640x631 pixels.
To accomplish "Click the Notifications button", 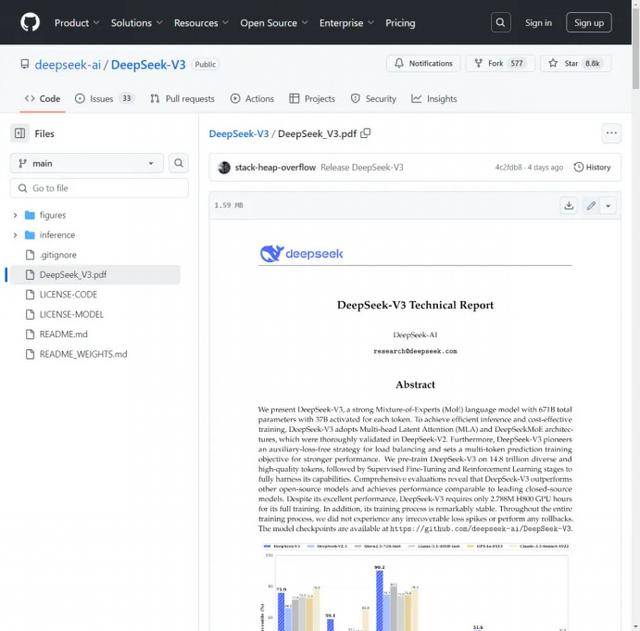I will (423, 63).
